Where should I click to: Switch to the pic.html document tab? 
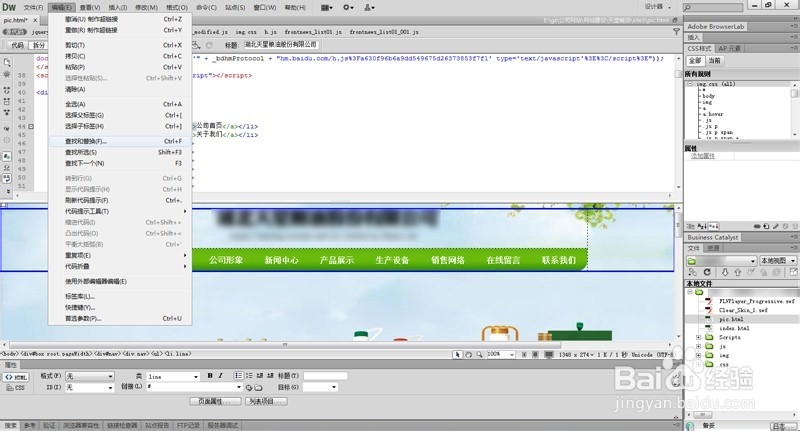[15, 20]
